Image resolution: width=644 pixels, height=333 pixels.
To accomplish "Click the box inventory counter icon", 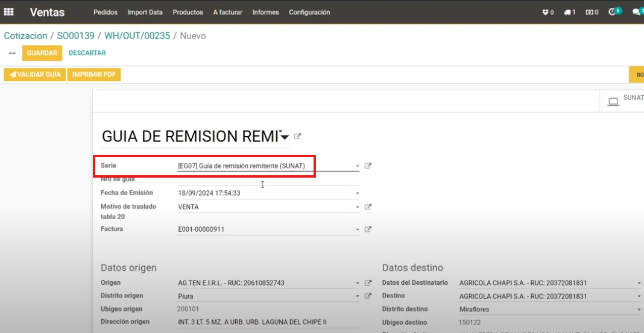I will point(548,12).
